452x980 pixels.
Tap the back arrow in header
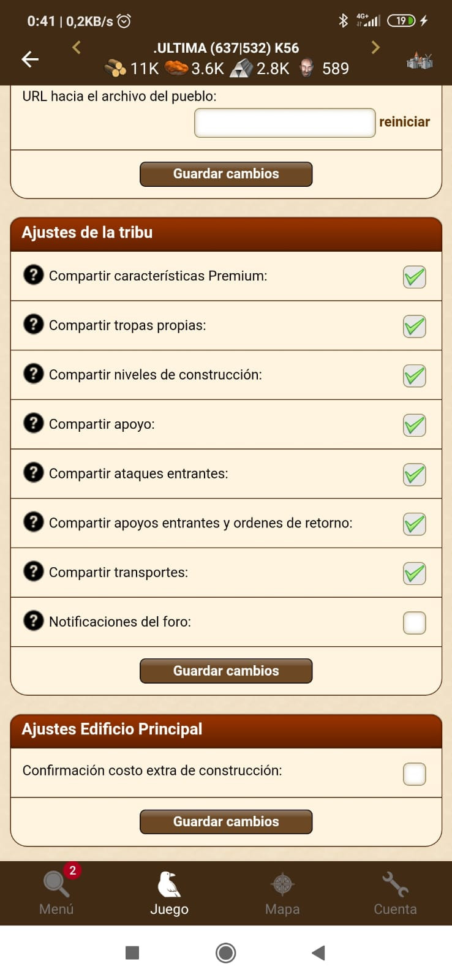tap(30, 59)
